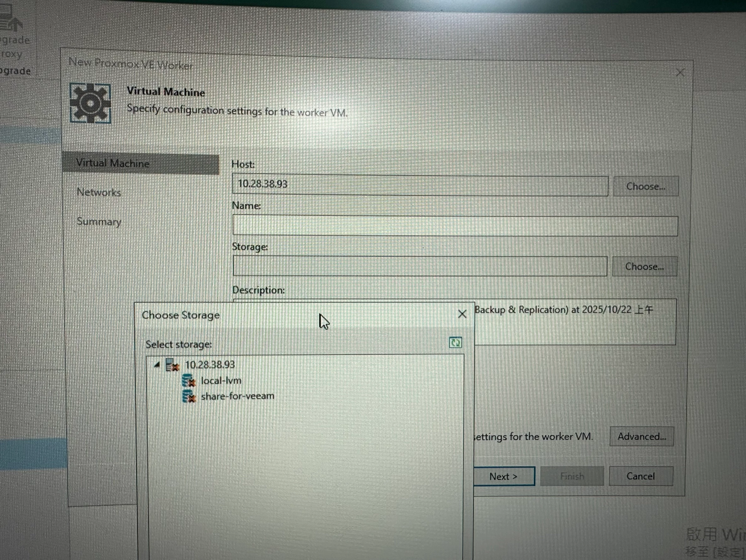
Task: Select the 10.28.38.93 host in the tree
Action: click(210, 365)
